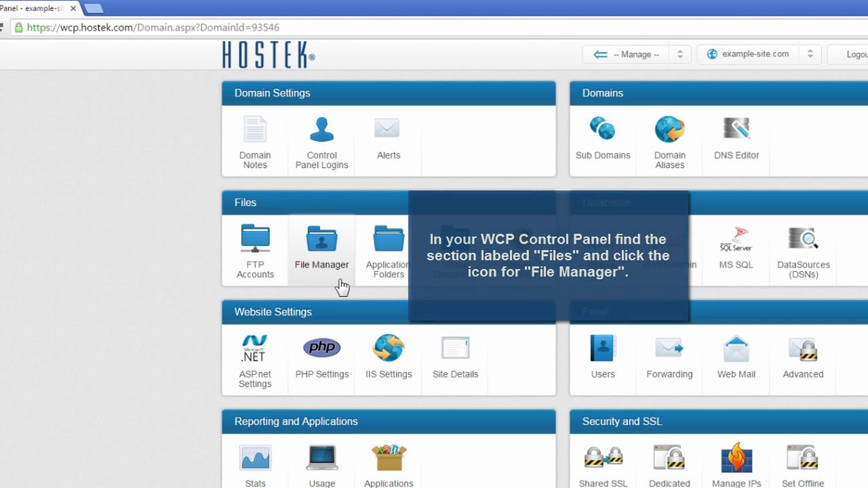The height and width of the screenshot is (488, 868).
Task: Click the Domains panel header
Action: pos(719,93)
